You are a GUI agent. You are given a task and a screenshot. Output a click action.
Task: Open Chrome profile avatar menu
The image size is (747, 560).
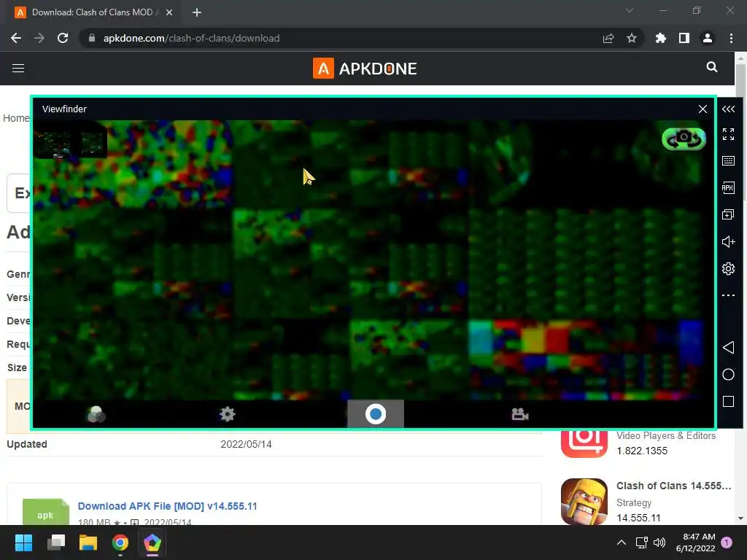708,38
